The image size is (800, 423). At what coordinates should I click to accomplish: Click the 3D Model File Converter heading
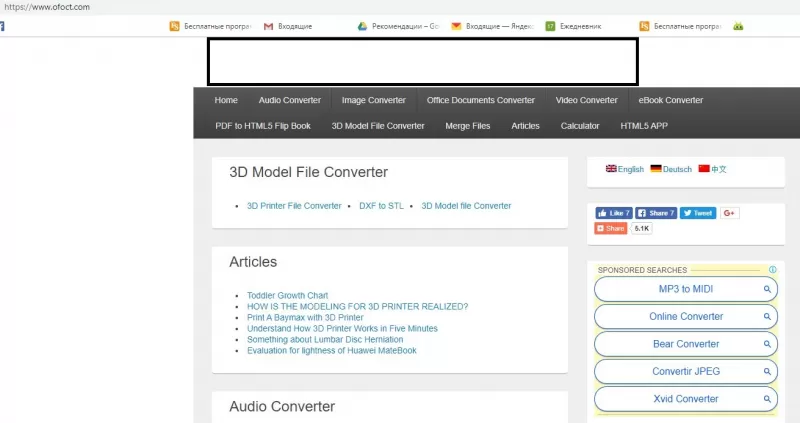click(x=308, y=172)
